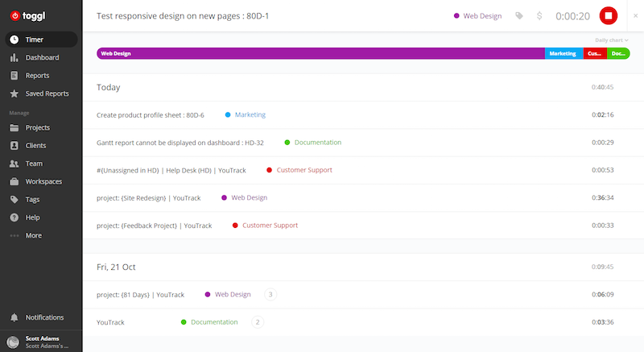Click the tag icon in timer bar
The image size is (644, 352).
coord(519,15)
